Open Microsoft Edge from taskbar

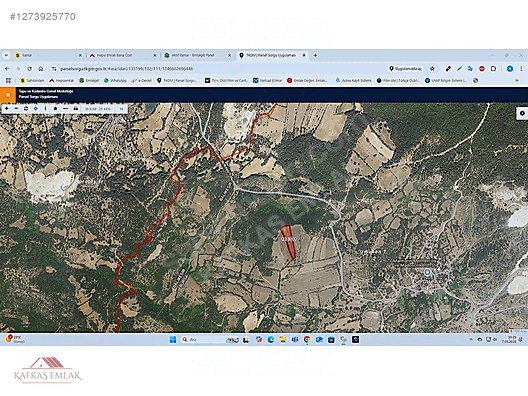271,339
